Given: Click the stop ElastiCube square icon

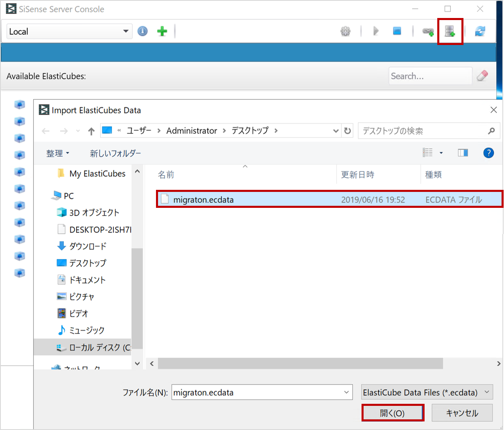Looking at the screenshot, I should pos(397,31).
